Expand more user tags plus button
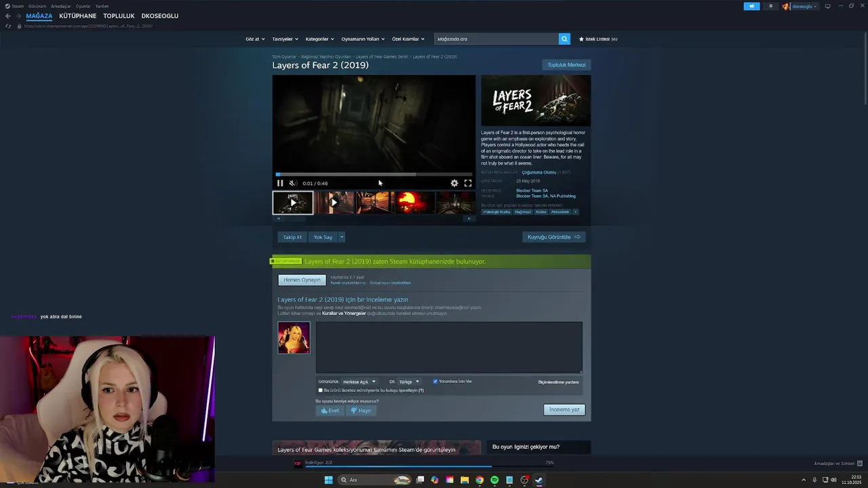Viewport: 868px width, 488px height. pos(576,212)
